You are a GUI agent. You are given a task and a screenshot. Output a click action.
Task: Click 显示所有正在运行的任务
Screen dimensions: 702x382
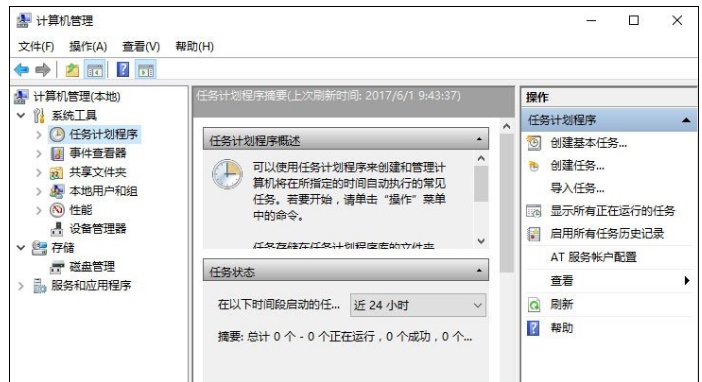612,210
